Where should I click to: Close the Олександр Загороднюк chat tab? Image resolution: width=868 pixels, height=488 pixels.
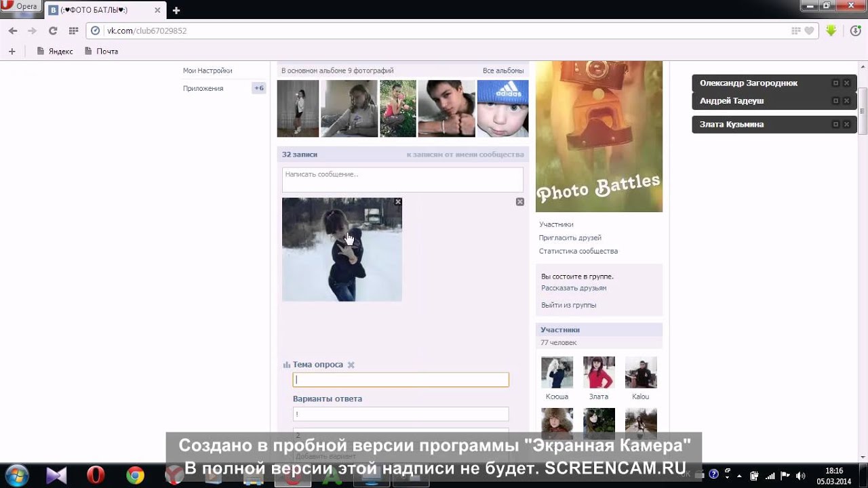point(846,83)
